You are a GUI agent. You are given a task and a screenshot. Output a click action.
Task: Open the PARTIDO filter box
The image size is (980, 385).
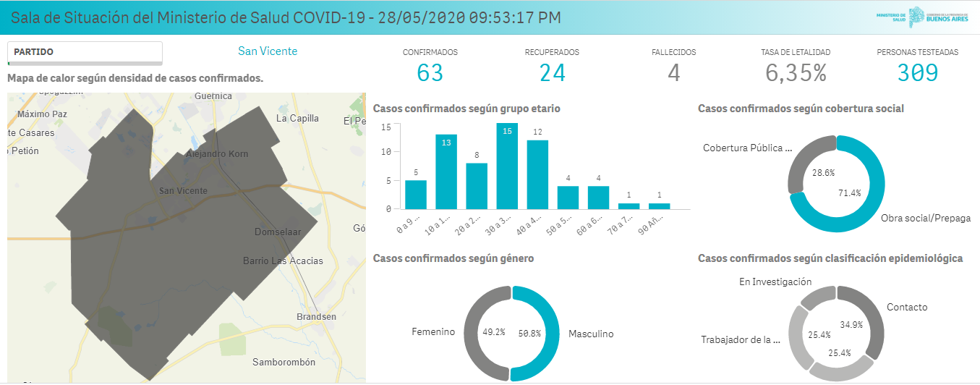click(85, 52)
